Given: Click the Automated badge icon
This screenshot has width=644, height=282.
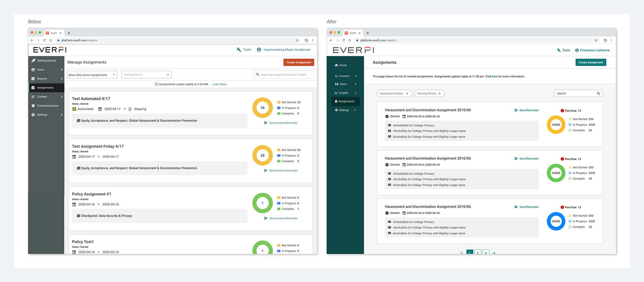Looking at the screenshot, I should pos(74,109).
